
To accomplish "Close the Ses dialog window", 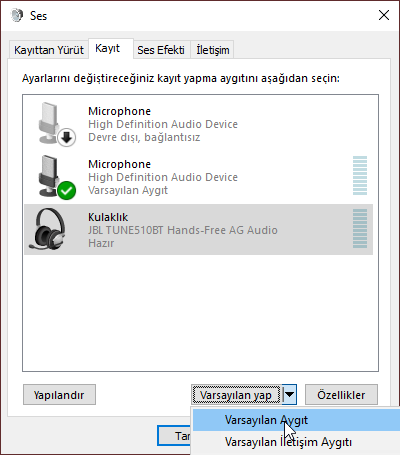I will [x=384, y=15].
